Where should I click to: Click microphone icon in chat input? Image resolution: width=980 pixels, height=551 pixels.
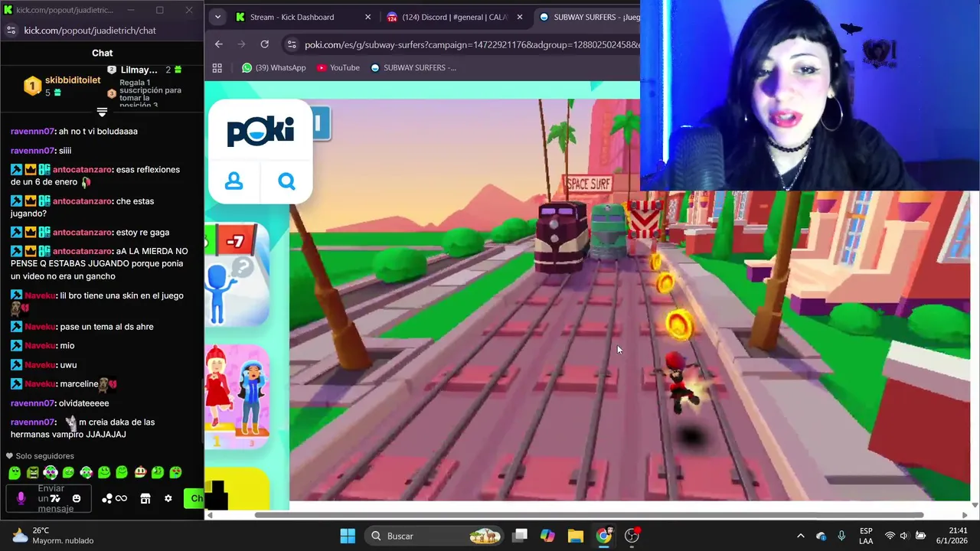tap(21, 498)
